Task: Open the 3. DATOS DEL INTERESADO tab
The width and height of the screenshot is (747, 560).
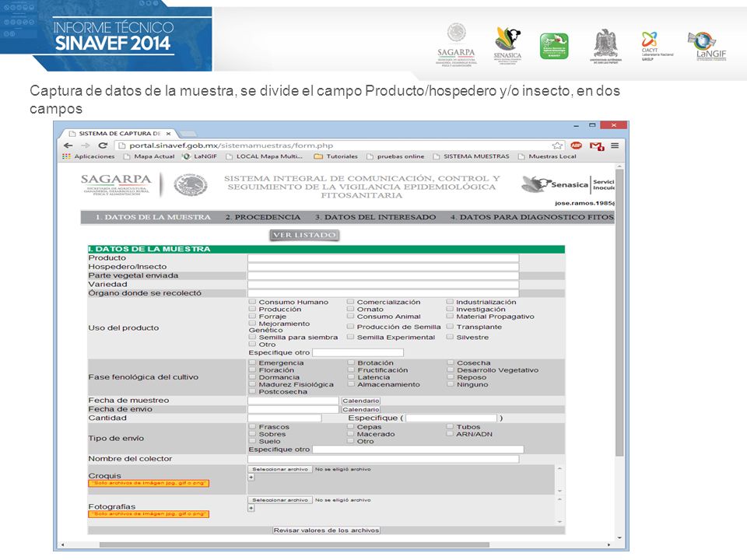Action: click(x=375, y=217)
